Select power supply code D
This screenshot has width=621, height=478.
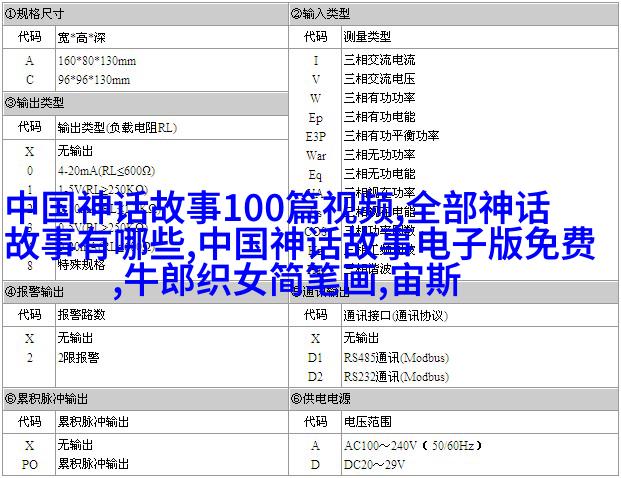(x=316, y=465)
